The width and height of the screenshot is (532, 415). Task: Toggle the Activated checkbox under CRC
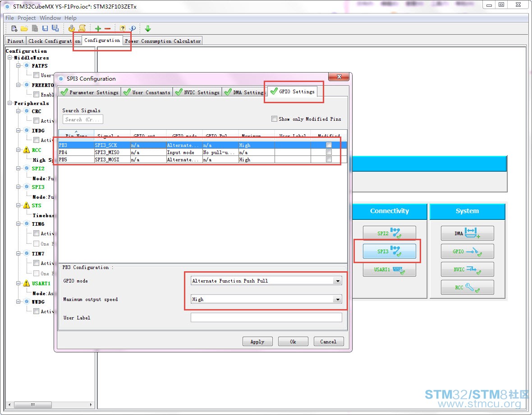37,120
